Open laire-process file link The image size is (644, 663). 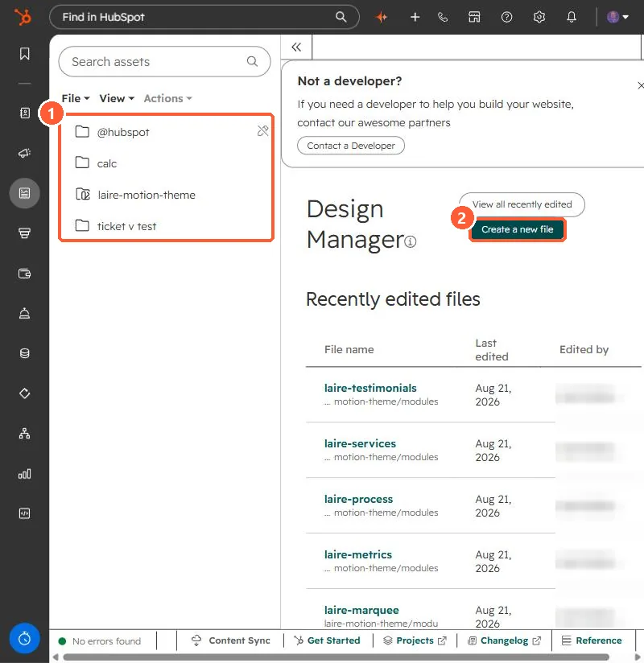tap(358, 499)
